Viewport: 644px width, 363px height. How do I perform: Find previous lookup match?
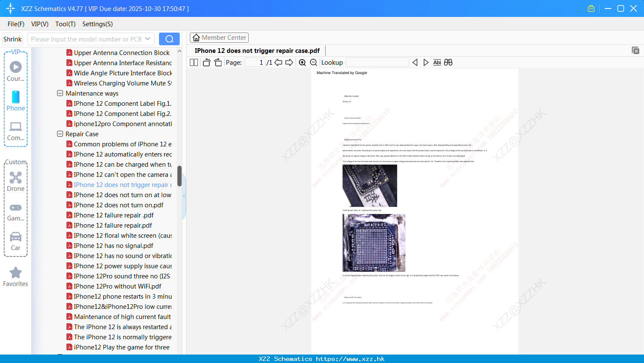coord(415,62)
